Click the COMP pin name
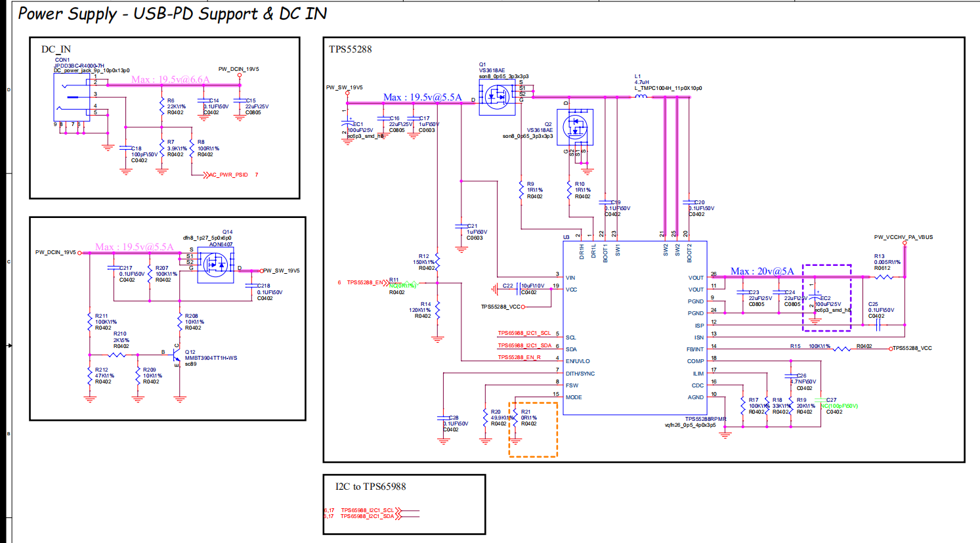The image size is (980, 543). click(696, 361)
